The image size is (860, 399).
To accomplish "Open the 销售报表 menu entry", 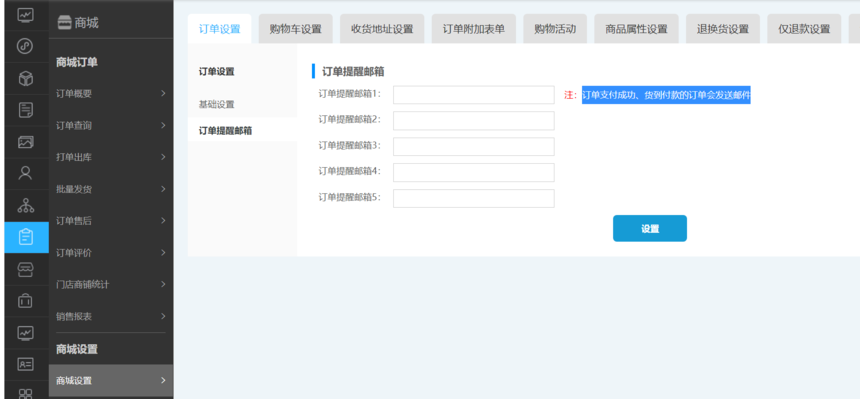I will tap(111, 316).
